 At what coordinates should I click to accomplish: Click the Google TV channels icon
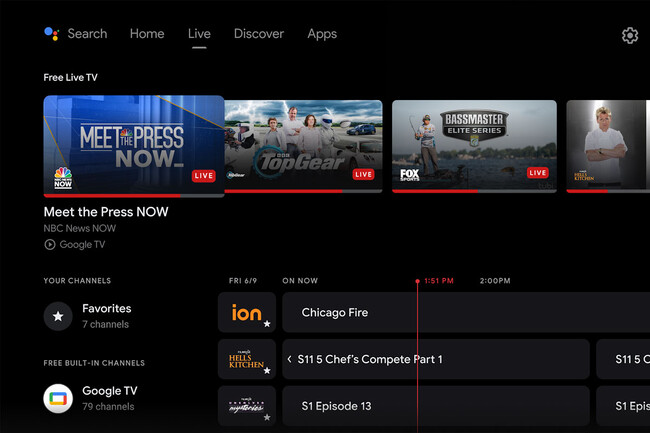(x=58, y=399)
